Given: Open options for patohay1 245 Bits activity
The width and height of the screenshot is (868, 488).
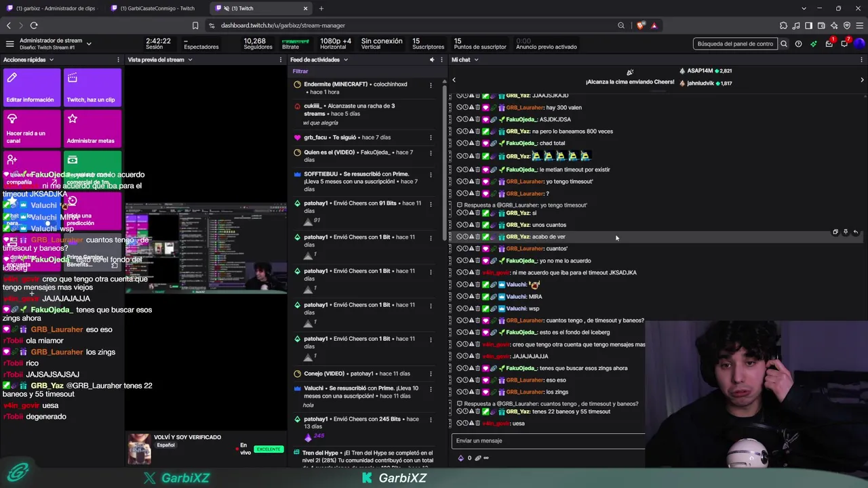Looking at the screenshot, I should 431,420.
